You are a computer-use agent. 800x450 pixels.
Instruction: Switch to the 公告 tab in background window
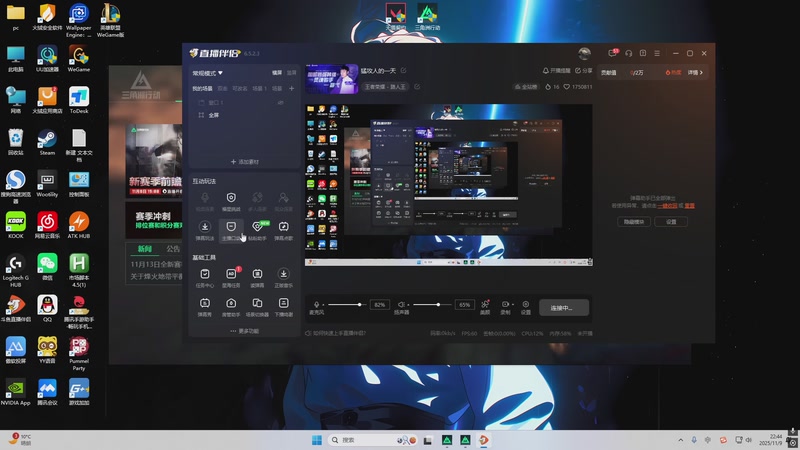tap(173, 249)
